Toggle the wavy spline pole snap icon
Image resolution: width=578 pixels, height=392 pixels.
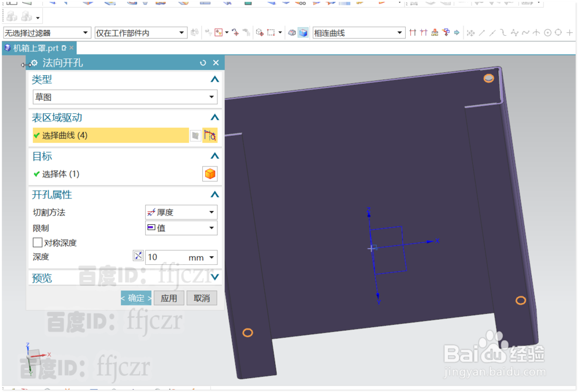(x=525, y=33)
